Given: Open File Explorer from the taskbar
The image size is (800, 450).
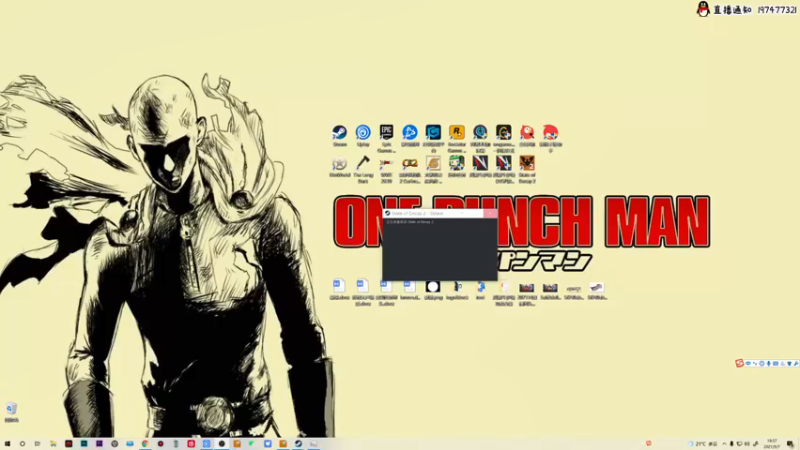Looking at the screenshot, I should 53,444.
